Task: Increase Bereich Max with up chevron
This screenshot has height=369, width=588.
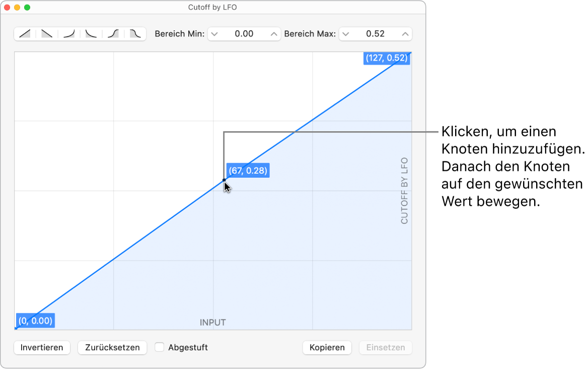Action: [405, 34]
